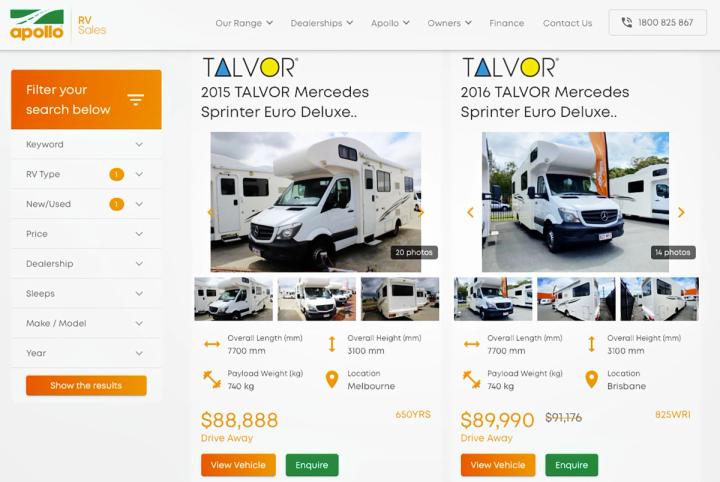720x482 pixels.
Task: Open the Sleeps filter dropdown
Action: 86,294
